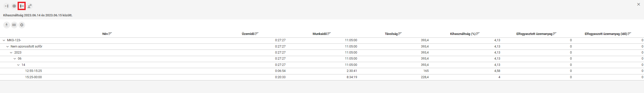Viewport: 644px width, 93px height.
Task: Collapse Nem azonosított sofőr row
Action: tap(8, 46)
